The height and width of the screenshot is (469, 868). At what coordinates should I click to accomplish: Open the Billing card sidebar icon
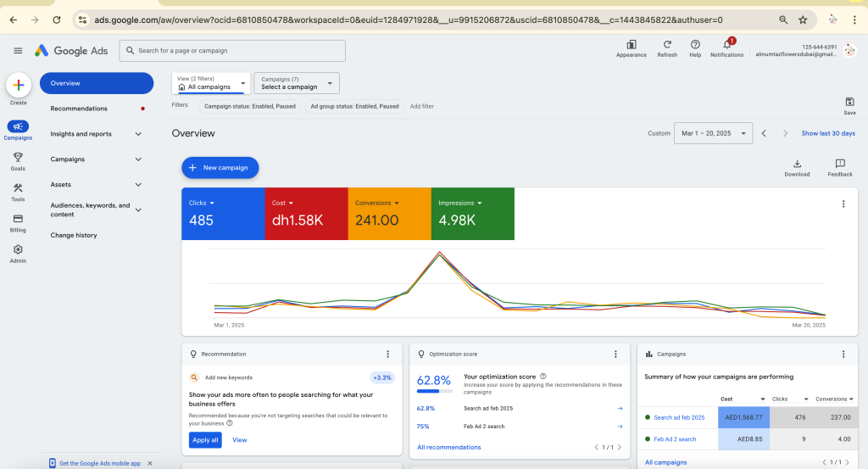click(x=18, y=219)
